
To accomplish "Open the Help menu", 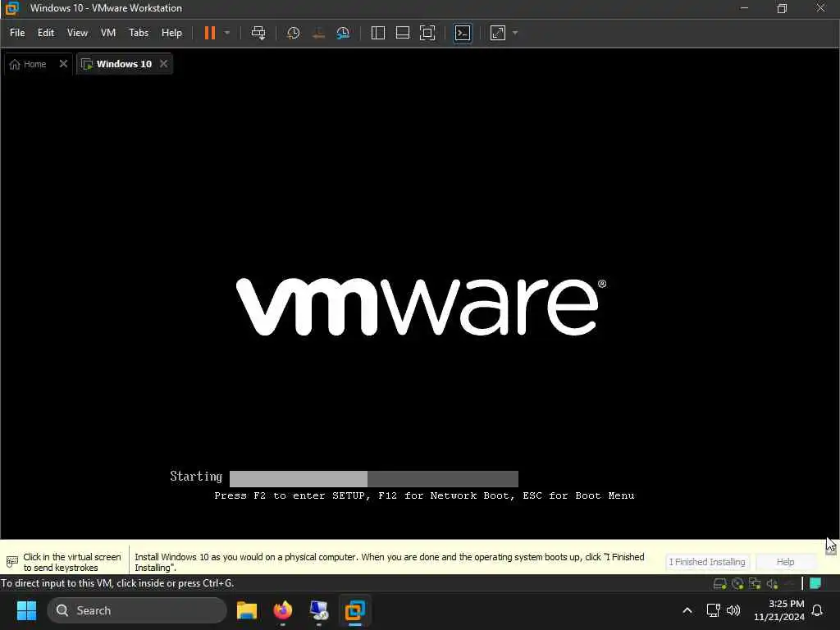I will (x=171, y=33).
